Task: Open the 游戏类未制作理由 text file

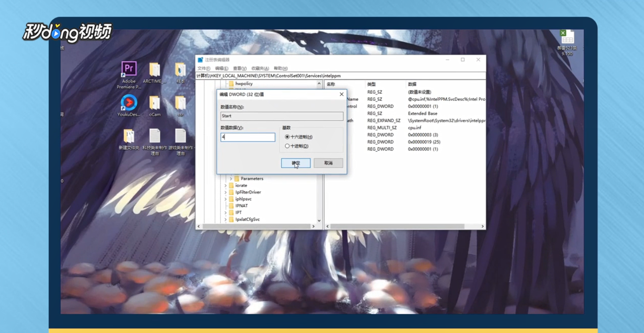Action: coord(181,142)
